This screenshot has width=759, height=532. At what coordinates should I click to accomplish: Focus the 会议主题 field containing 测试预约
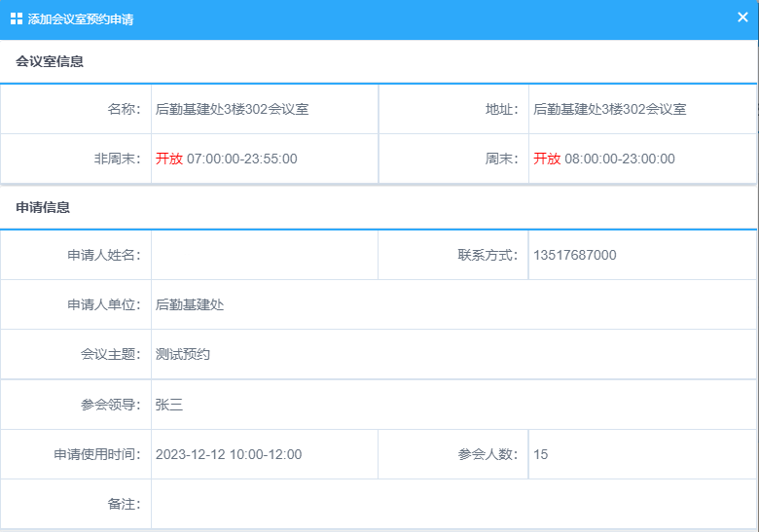click(453, 354)
